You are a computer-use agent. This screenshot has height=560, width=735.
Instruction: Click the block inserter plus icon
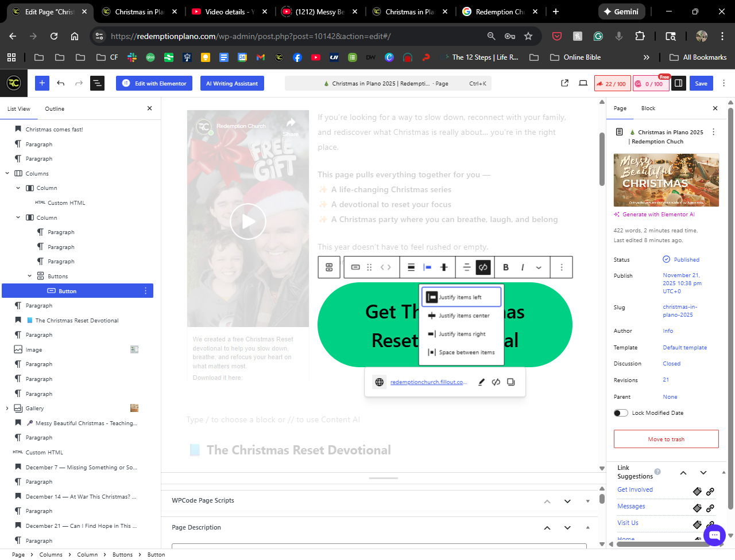42,83
